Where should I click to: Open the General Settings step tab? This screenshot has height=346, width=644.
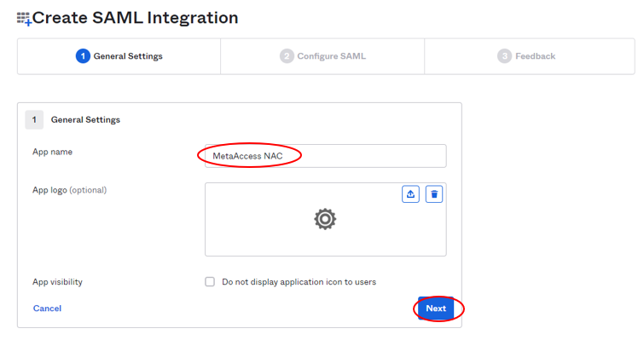pyautogui.click(x=119, y=56)
